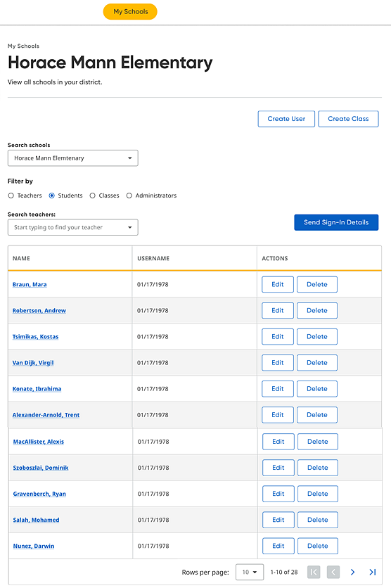The width and height of the screenshot is (391, 588).
Task: Open the Search teachers combo box
Action: [x=72, y=227]
